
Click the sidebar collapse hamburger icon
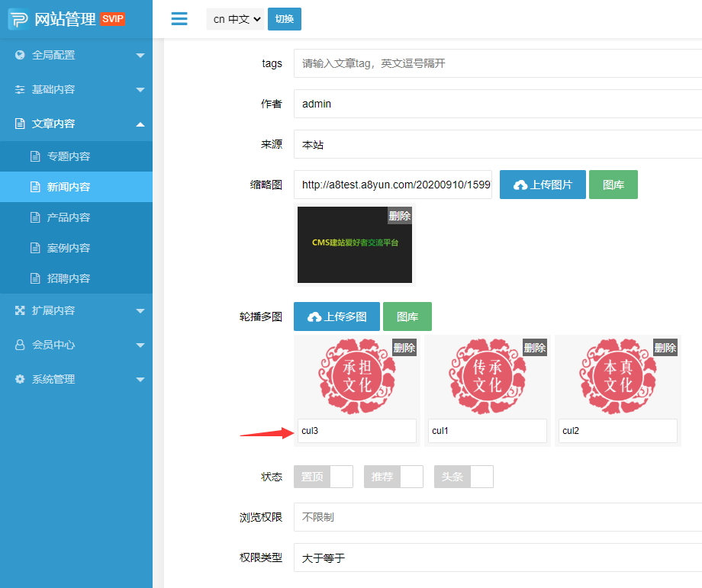point(179,19)
